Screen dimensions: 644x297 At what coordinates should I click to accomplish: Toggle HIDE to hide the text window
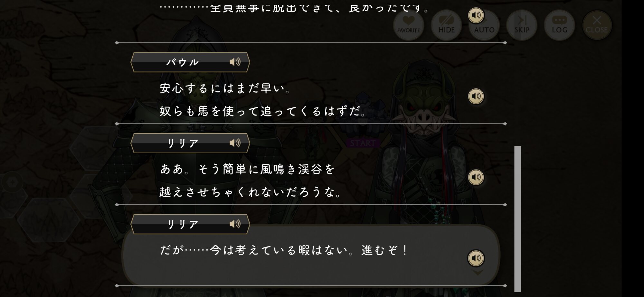[x=446, y=25]
